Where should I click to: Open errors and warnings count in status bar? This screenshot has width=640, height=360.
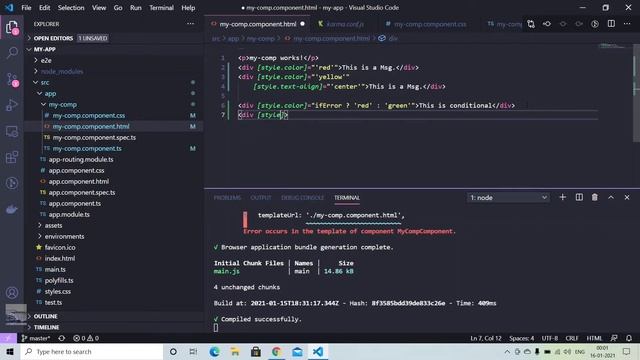[x=86, y=338]
